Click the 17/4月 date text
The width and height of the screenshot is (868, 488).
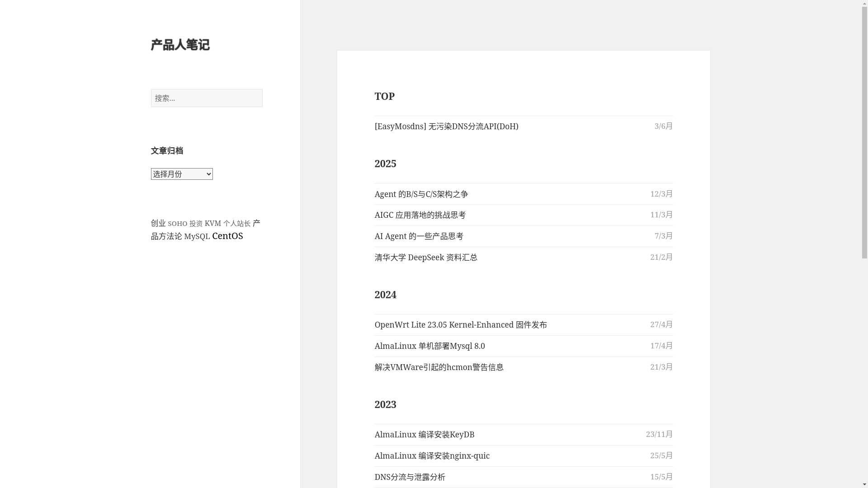click(x=661, y=346)
